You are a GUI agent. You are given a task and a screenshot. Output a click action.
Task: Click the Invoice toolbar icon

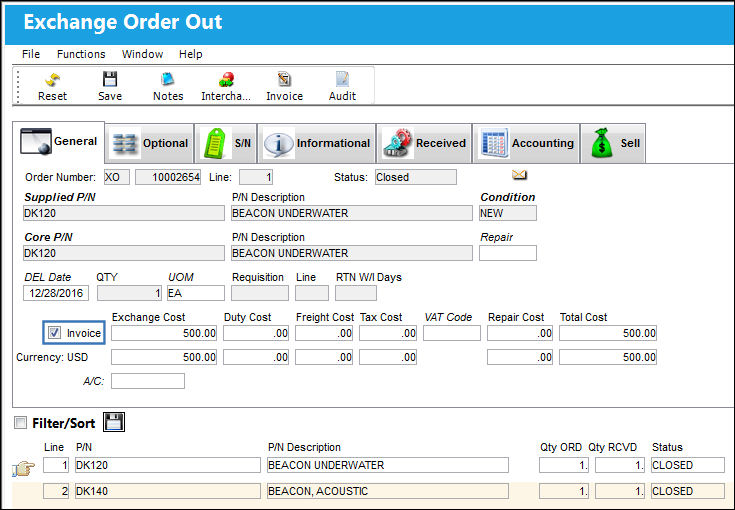click(284, 80)
